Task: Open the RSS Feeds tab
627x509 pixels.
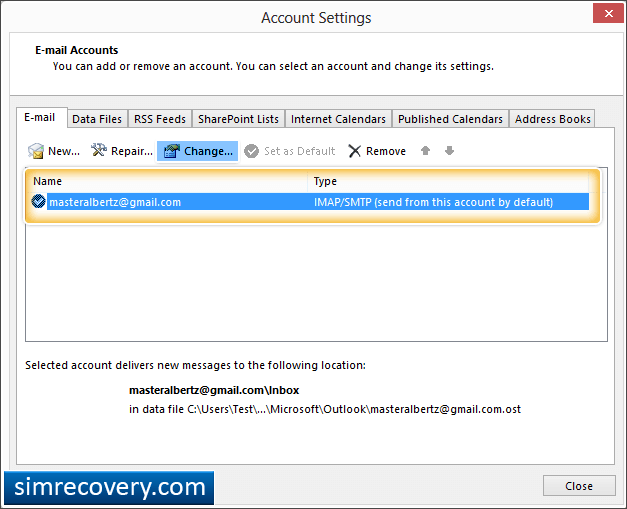Action: click(160, 119)
